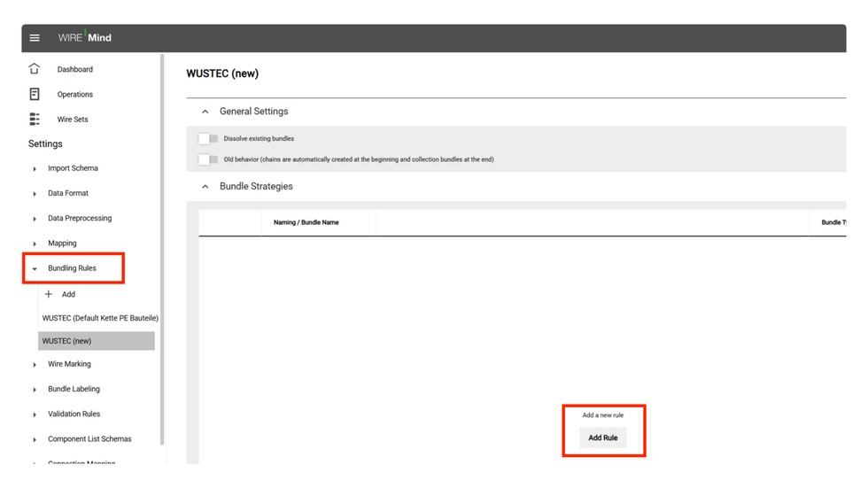Select Data Format settings item
The image size is (868, 488).
(68, 193)
